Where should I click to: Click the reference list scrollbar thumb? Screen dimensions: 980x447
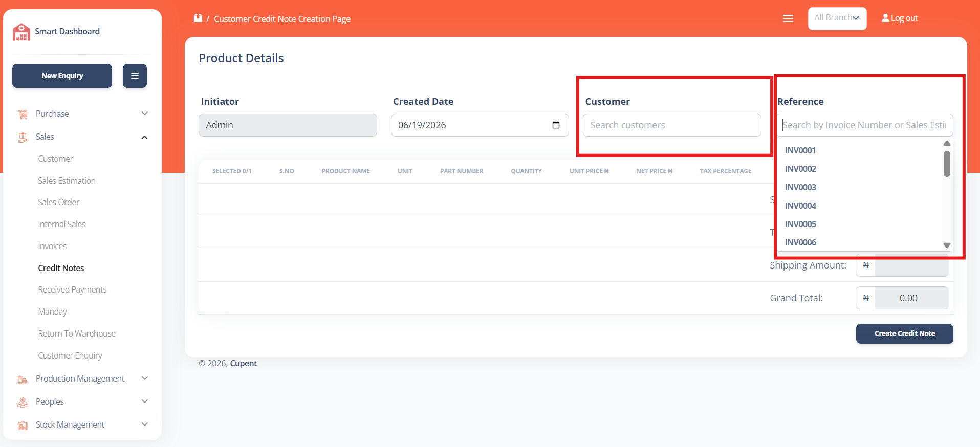tap(947, 164)
